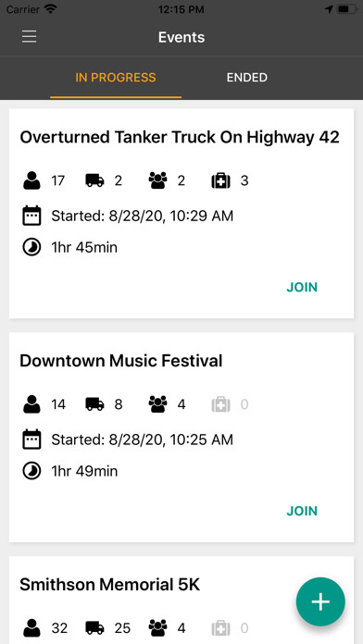363x644 pixels.
Task: Open the Downtown Music Festival title
Action: 121,361
